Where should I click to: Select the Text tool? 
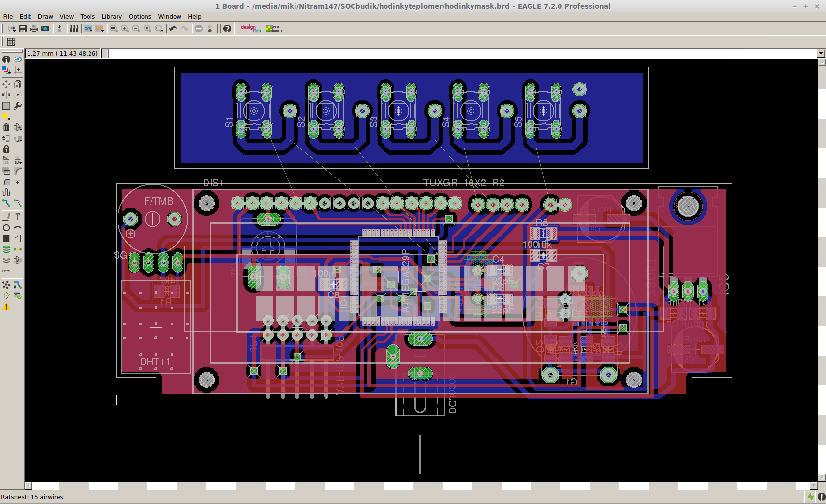(x=18, y=217)
